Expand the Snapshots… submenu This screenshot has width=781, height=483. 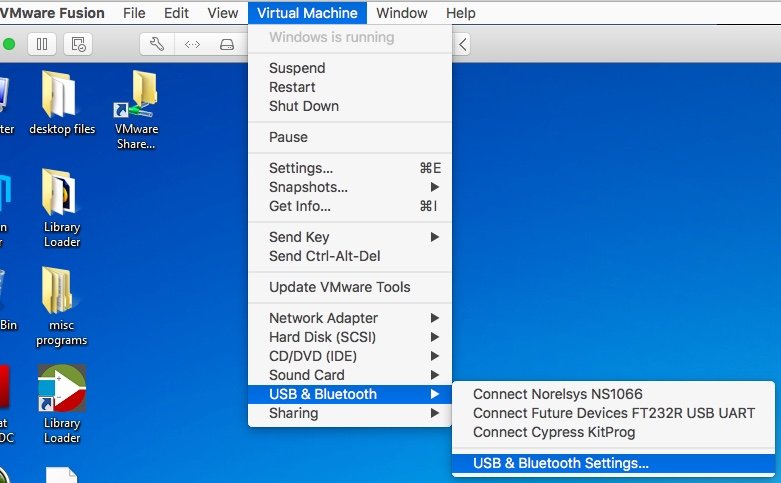click(350, 187)
